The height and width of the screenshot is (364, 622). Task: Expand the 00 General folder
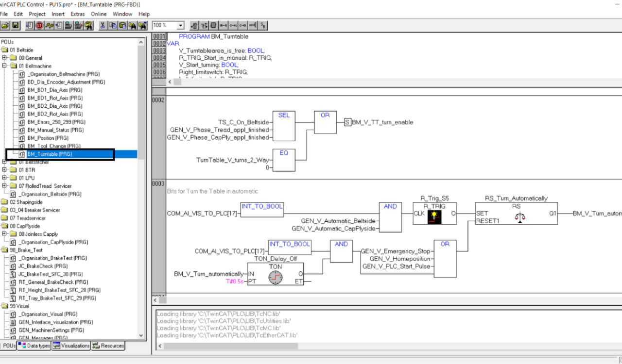point(5,58)
